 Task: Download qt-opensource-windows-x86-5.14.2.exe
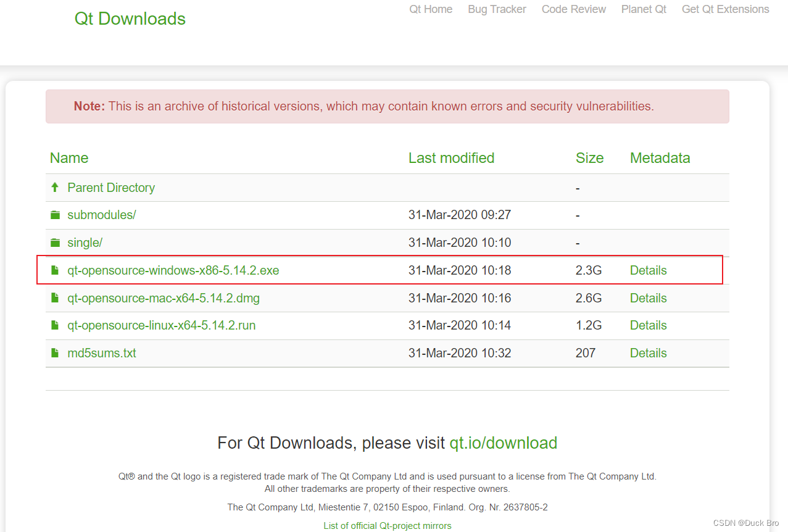tap(173, 270)
